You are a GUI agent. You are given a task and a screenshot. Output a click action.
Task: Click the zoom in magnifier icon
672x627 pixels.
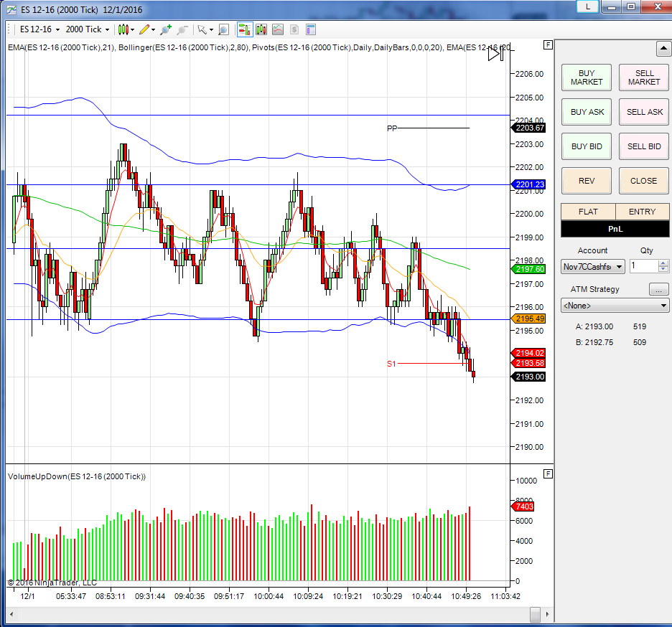point(166,29)
